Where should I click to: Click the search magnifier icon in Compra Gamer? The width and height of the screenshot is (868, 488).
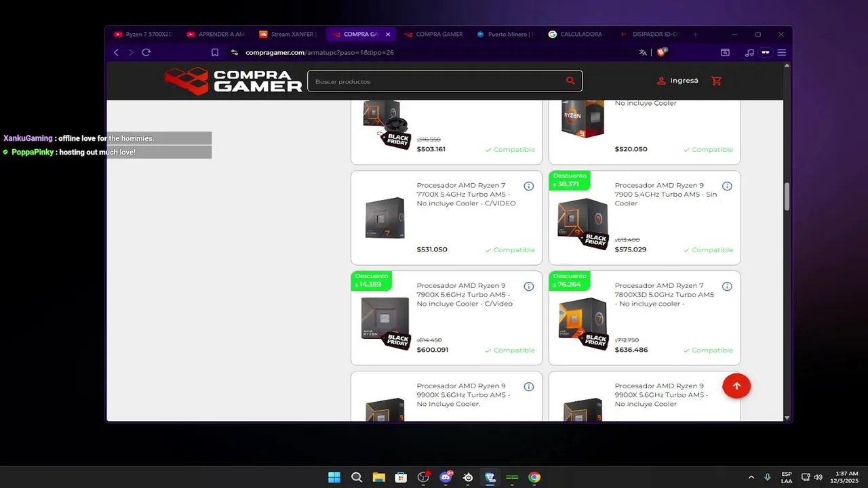pyautogui.click(x=570, y=81)
